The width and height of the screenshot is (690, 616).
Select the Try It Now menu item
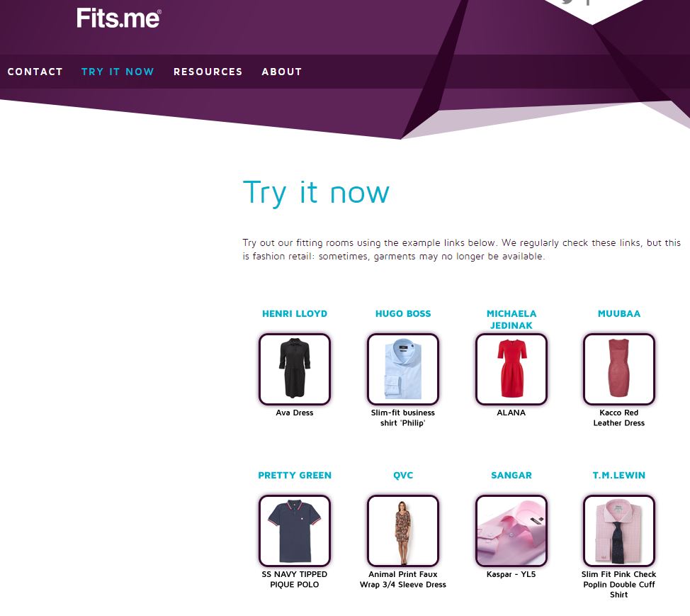(118, 72)
